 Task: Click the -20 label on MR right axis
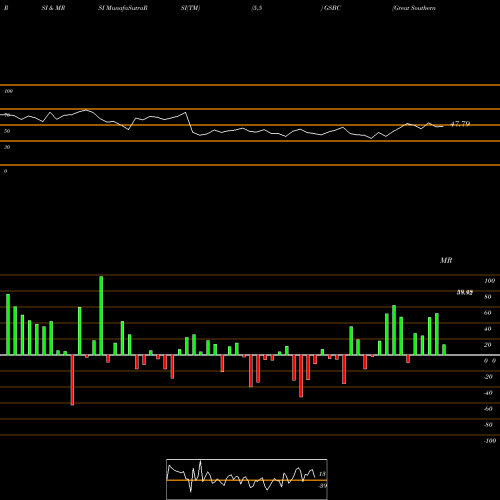488,377
